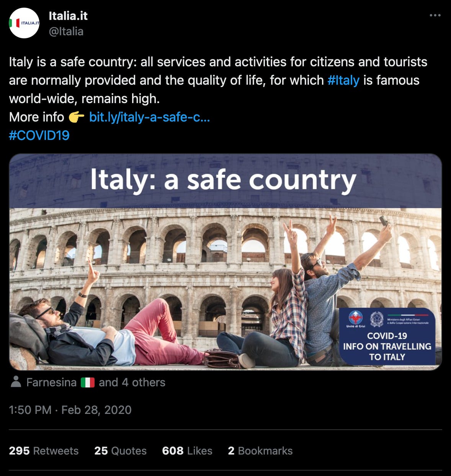Click the tagged people person icon

coord(16,382)
